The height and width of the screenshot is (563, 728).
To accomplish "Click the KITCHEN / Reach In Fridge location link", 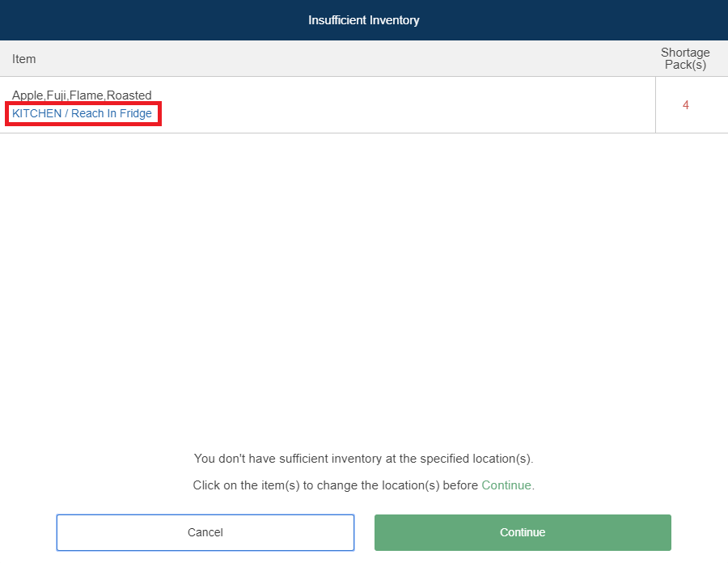I will click(x=82, y=113).
